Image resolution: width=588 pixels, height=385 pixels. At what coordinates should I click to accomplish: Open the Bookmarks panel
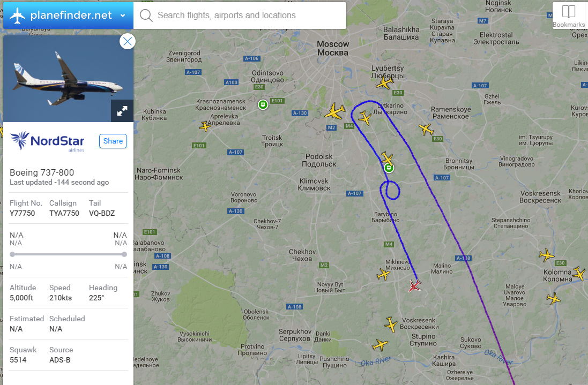click(x=569, y=16)
